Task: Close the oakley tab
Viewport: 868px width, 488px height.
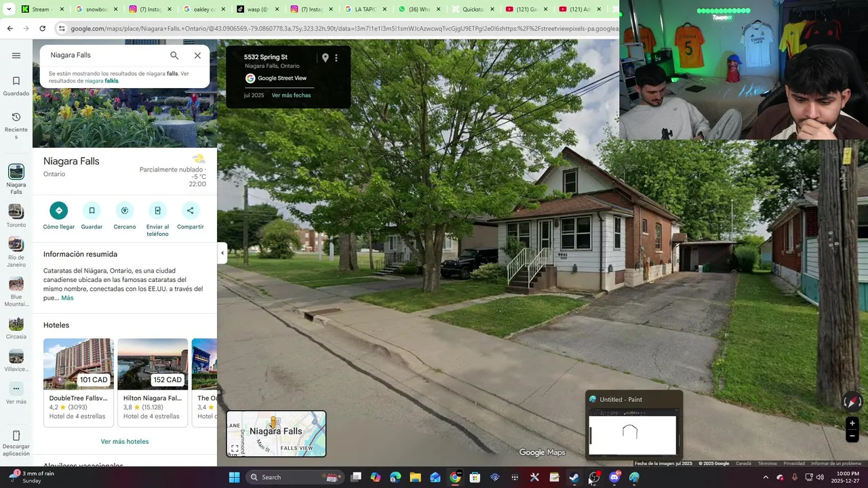Action: [x=223, y=9]
